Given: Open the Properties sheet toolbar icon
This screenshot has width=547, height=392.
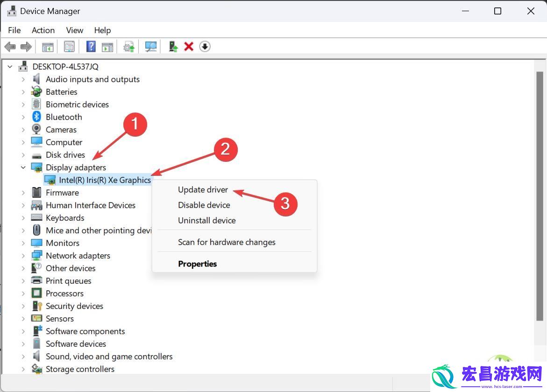Looking at the screenshot, I should pyautogui.click(x=69, y=47).
